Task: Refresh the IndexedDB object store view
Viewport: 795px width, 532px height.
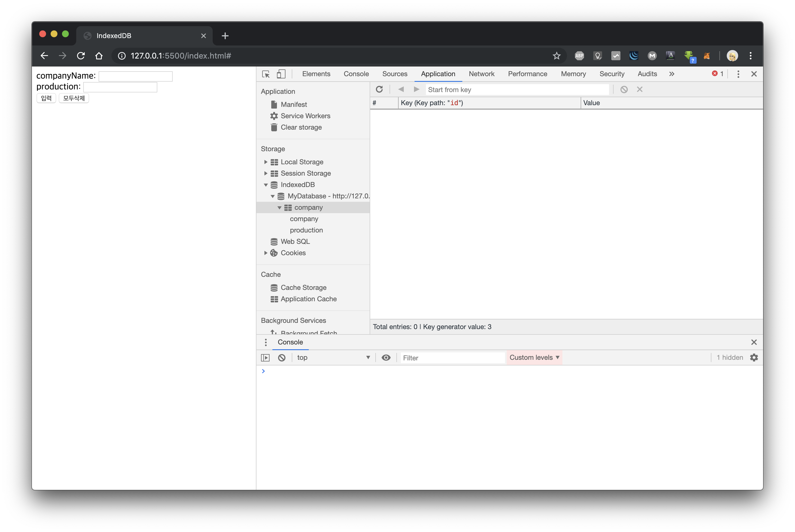Action: (379, 89)
